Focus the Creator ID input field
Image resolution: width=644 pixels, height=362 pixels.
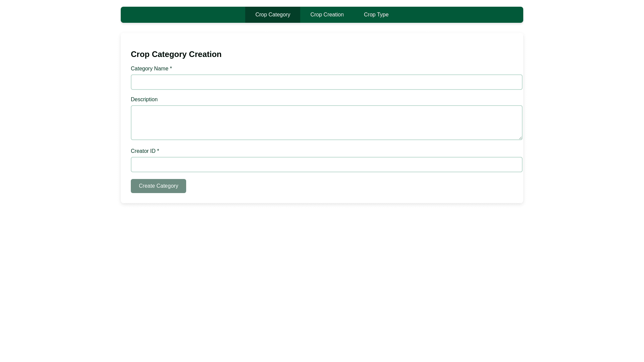326,165
